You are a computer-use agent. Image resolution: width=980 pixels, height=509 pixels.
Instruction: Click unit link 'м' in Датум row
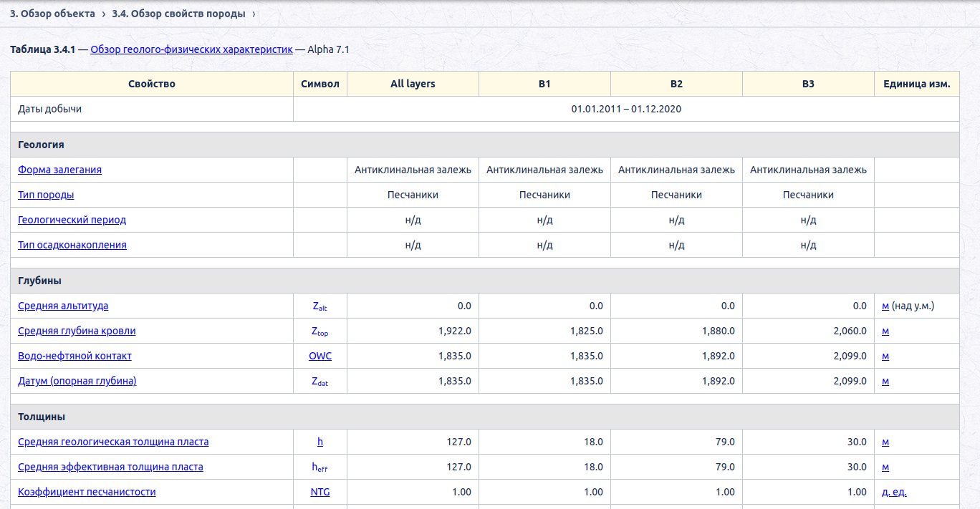tap(885, 381)
